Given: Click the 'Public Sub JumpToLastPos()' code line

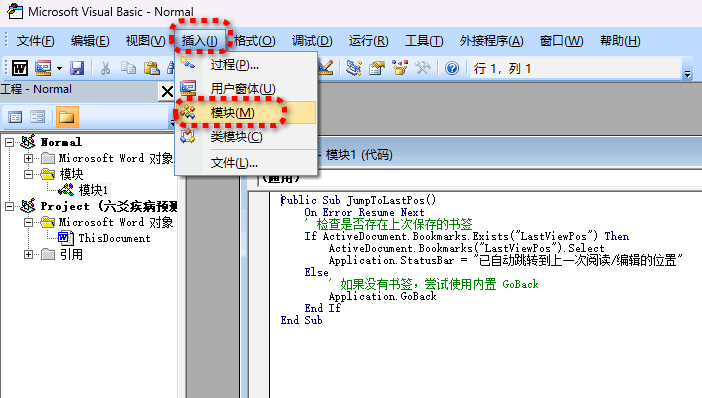Looking at the screenshot, I should [358, 200].
